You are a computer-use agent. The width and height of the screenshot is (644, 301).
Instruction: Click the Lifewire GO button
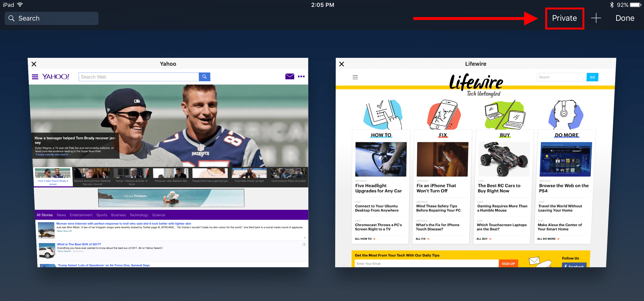592,77
